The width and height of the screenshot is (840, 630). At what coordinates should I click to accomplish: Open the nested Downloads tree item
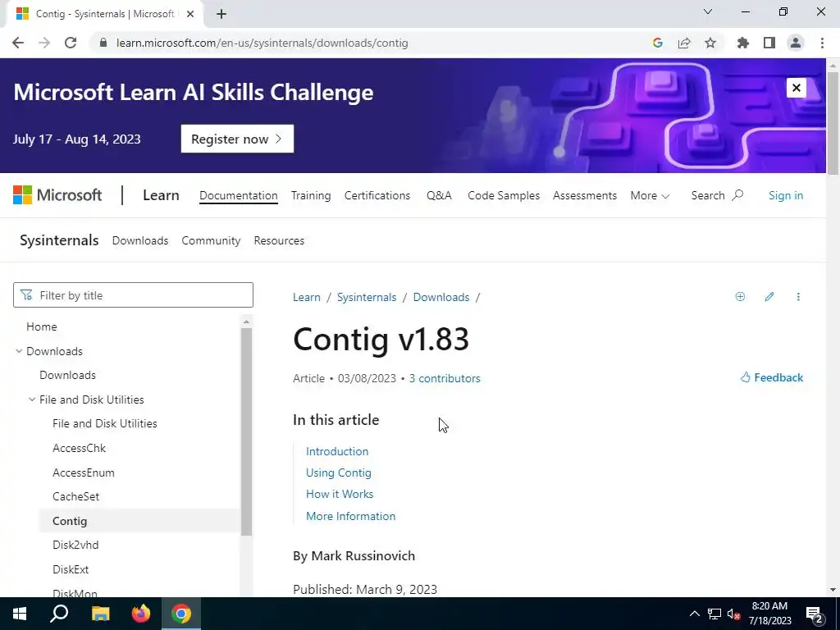click(67, 375)
